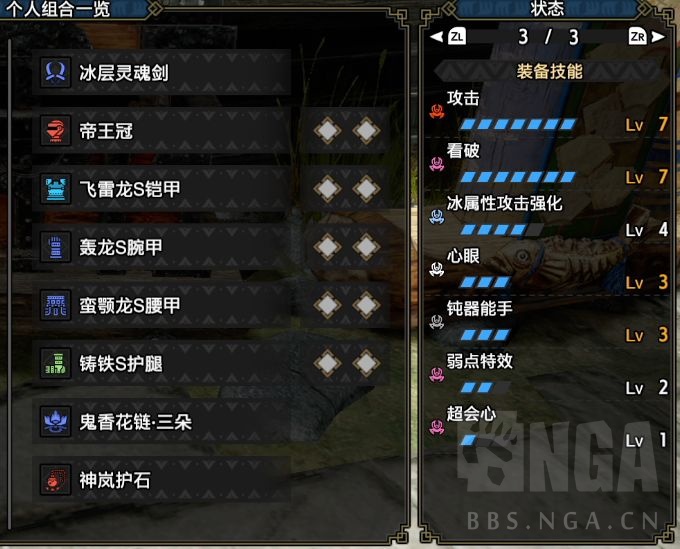680x549 pixels.
Task: Click the pink icon beside 弱点特效
Action: click(437, 374)
